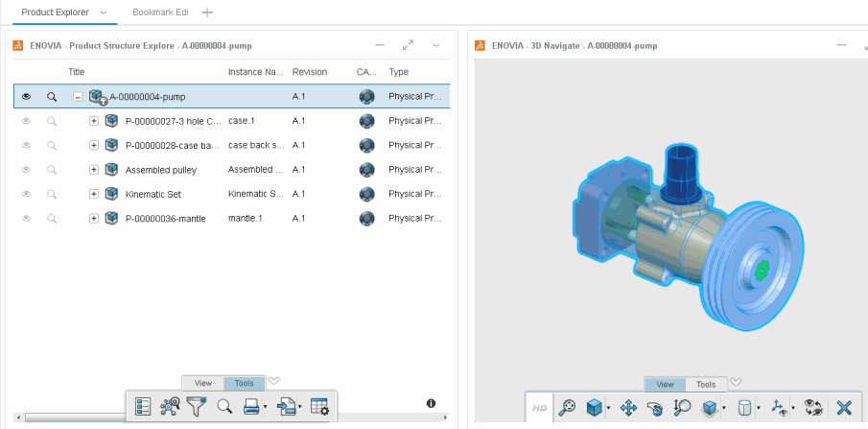This screenshot has width=868, height=429.
Task: Sort by the Revision column header
Action: click(x=310, y=72)
